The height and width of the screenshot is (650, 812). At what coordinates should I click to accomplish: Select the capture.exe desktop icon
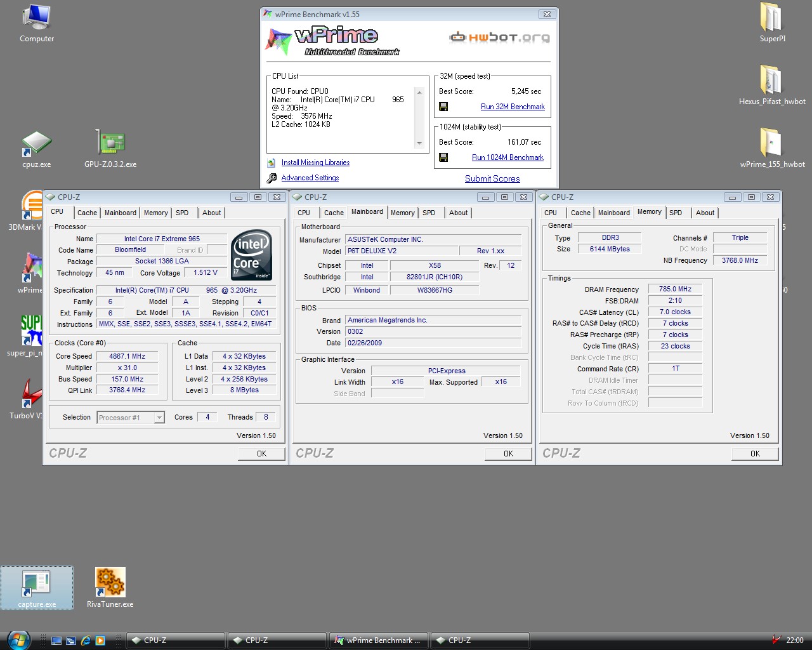point(37,588)
